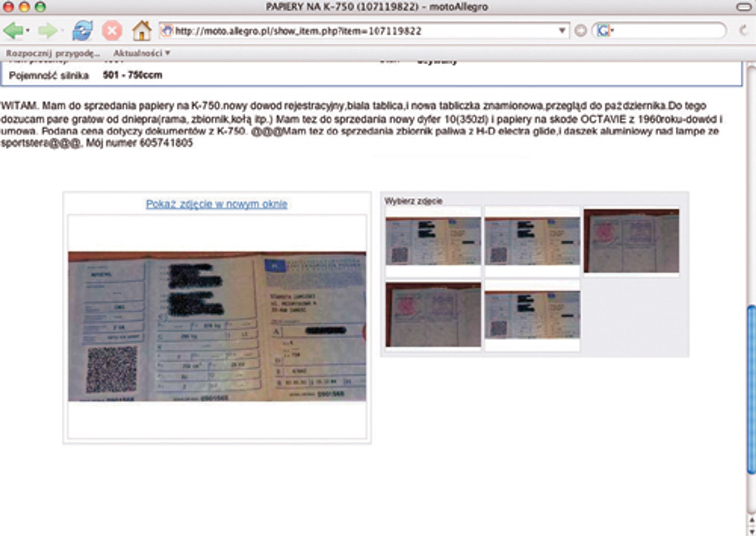Open the back button history dropdown arrow
Viewport: 756px width, 536px height.
point(28,31)
